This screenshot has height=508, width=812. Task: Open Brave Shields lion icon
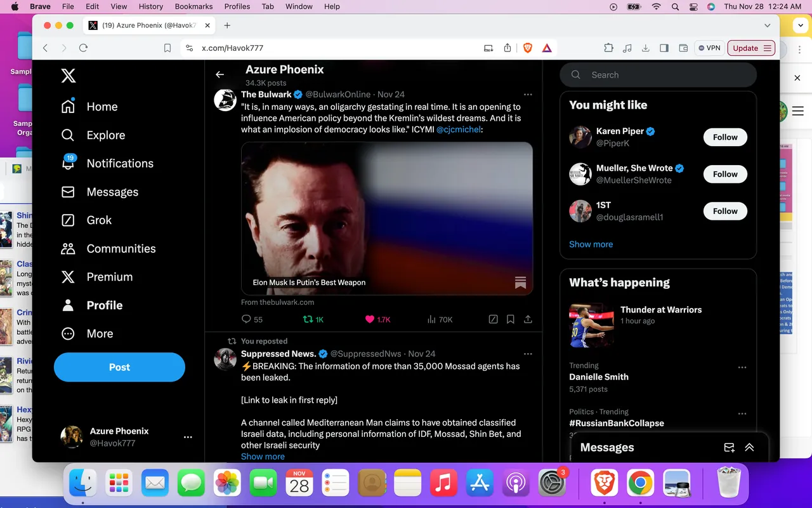coord(528,48)
